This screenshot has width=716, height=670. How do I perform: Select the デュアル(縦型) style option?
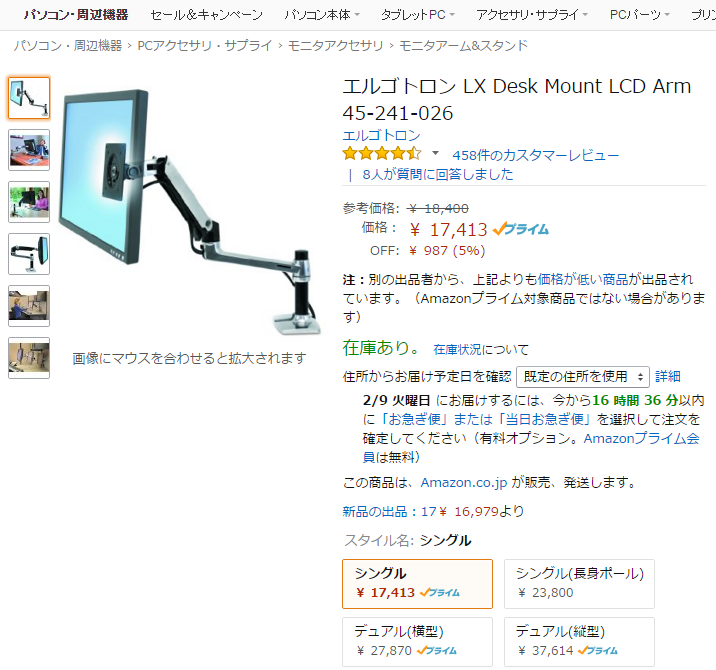(x=579, y=642)
